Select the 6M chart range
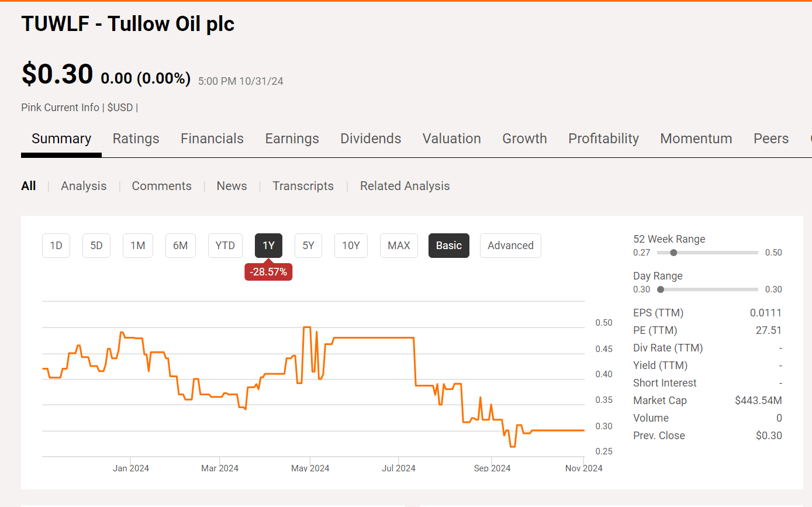This screenshot has width=812, height=507. coord(180,246)
